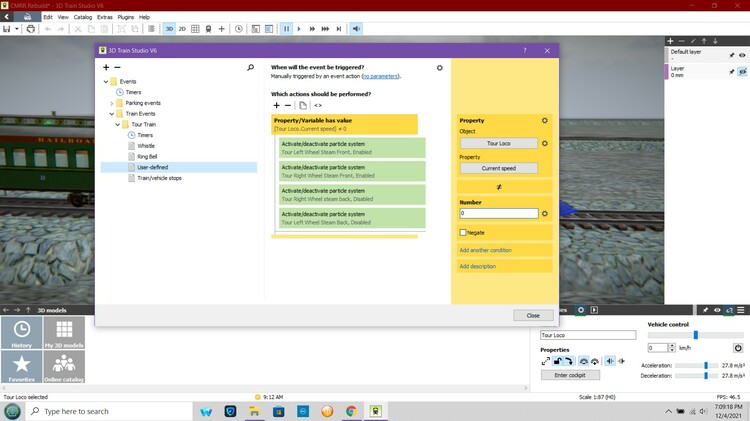Click the print icon in the main toolbar
Viewport: 750px width, 421px height.
tap(31, 29)
